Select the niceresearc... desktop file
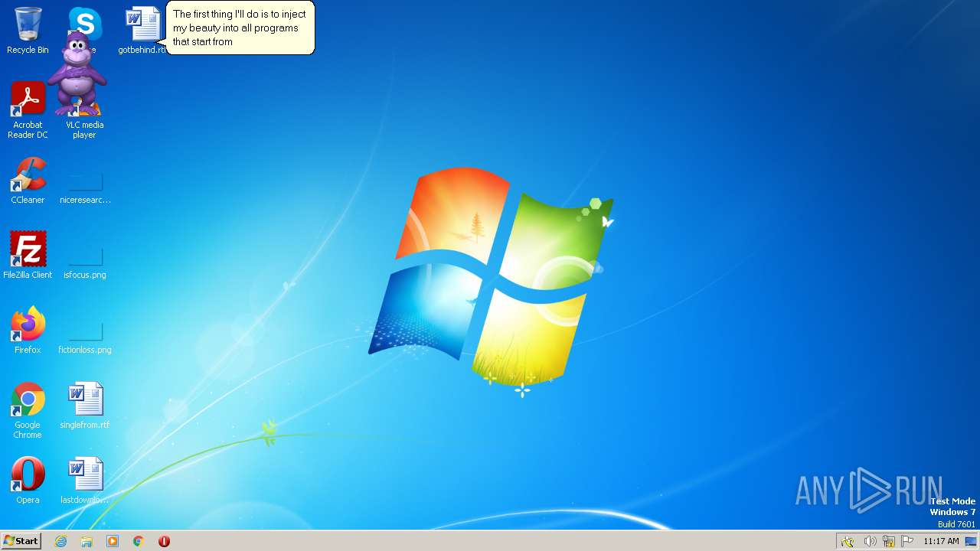Viewport: 980px width, 551px height. [x=85, y=188]
